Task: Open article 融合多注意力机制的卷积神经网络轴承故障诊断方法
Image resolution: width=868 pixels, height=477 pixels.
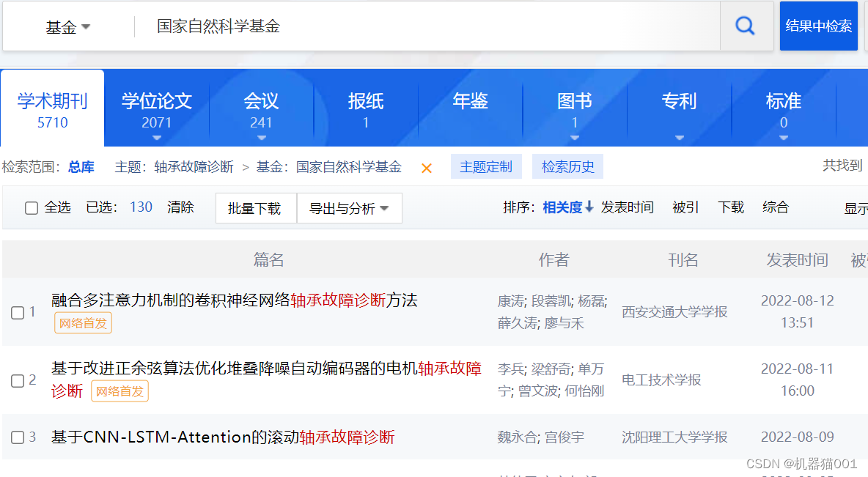Action: [234, 300]
